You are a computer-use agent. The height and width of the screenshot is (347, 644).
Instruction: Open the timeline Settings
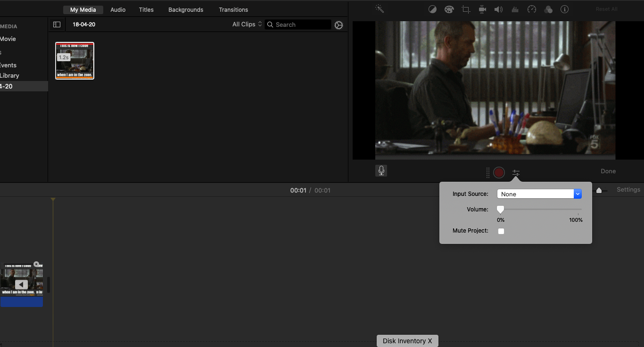tap(628, 190)
